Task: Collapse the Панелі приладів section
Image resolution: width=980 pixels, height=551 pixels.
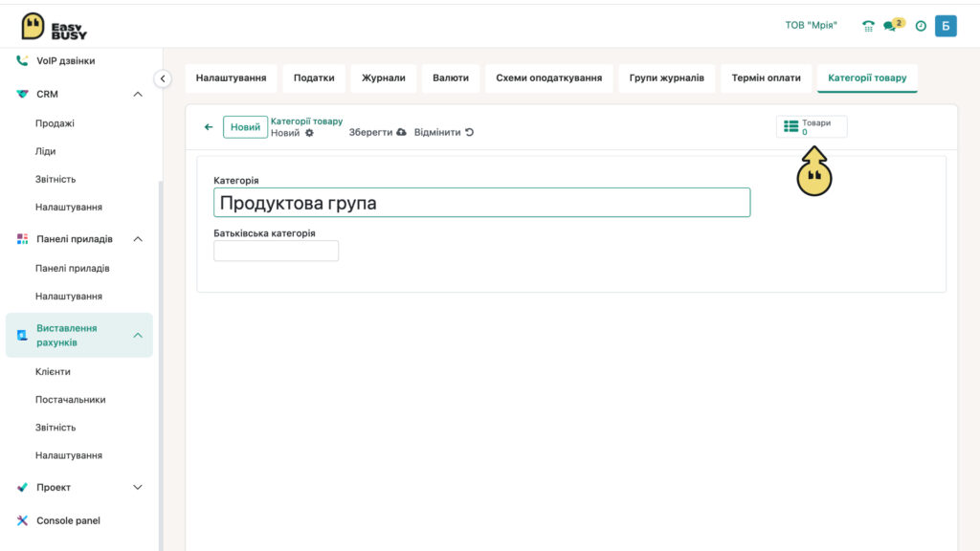Action: click(x=138, y=238)
